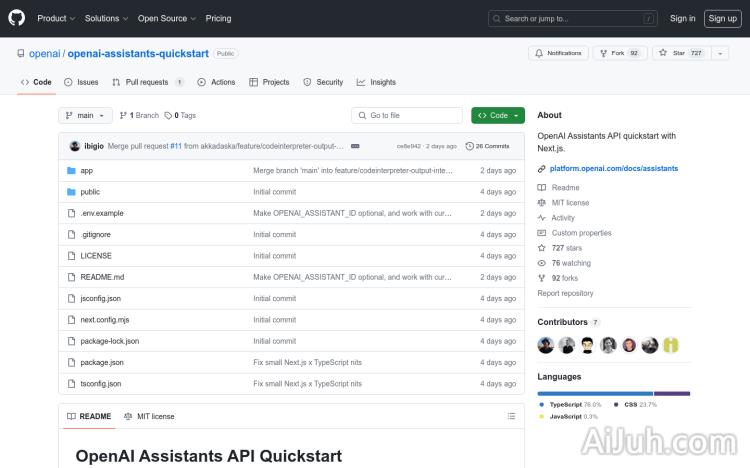Viewport: 750px width, 468px height.
Task: Go to the Projects tab
Action: (x=269, y=82)
